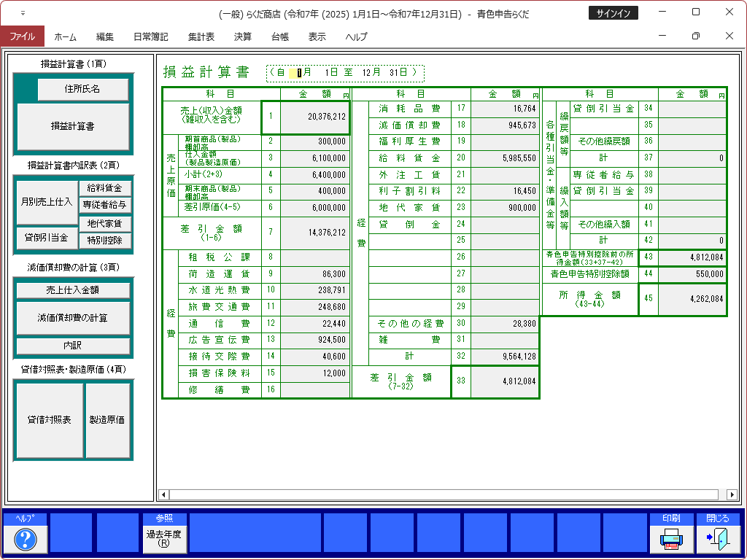Image resolution: width=747 pixels, height=560 pixels.
Task: Open the 製造原価 page
Action: tap(107, 420)
